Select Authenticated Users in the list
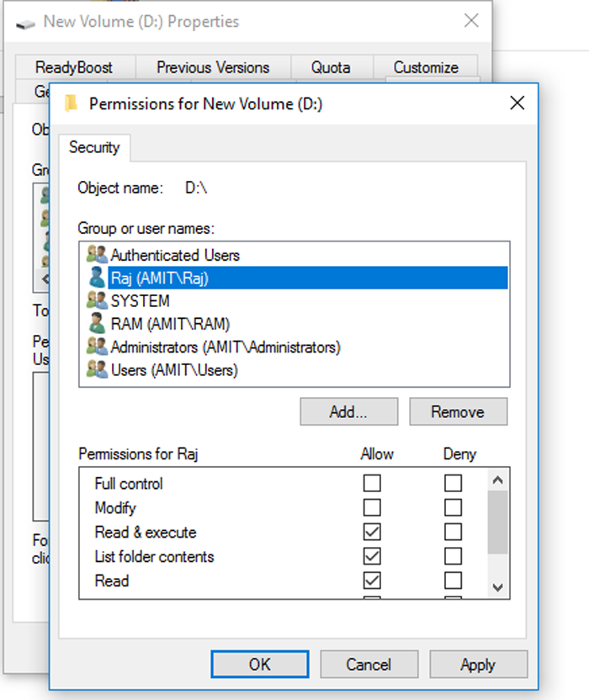Image resolution: width=589 pixels, height=700 pixels. (294, 255)
